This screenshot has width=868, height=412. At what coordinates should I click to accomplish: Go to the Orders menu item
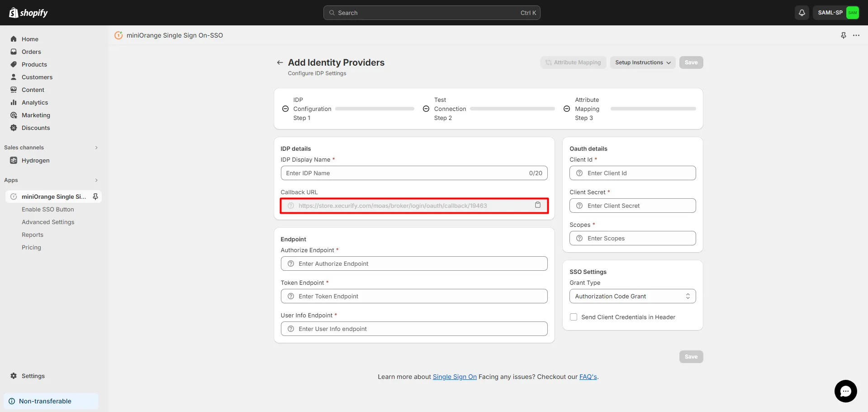(x=31, y=52)
